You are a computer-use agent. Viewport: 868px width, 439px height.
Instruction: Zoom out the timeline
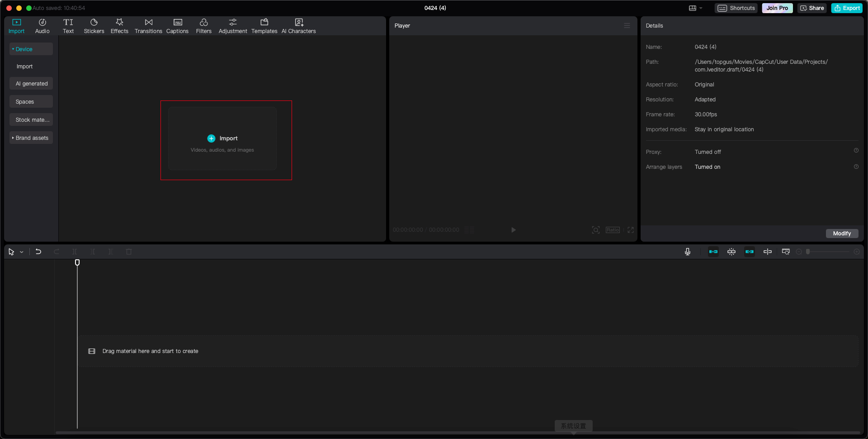click(799, 252)
